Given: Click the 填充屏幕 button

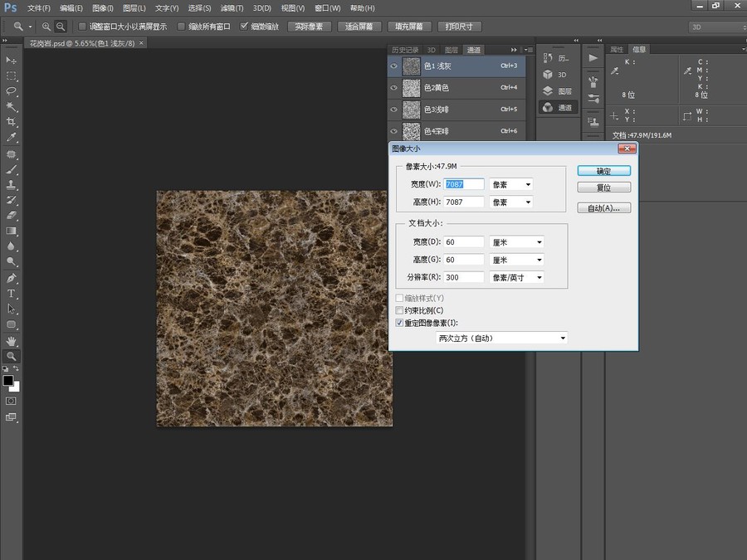Looking at the screenshot, I should (x=409, y=27).
